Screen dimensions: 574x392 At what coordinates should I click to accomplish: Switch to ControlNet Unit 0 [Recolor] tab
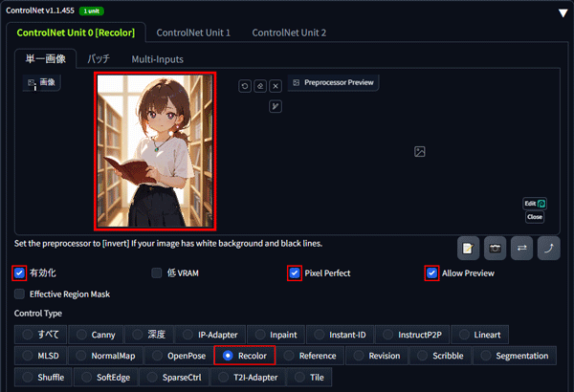pos(76,33)
